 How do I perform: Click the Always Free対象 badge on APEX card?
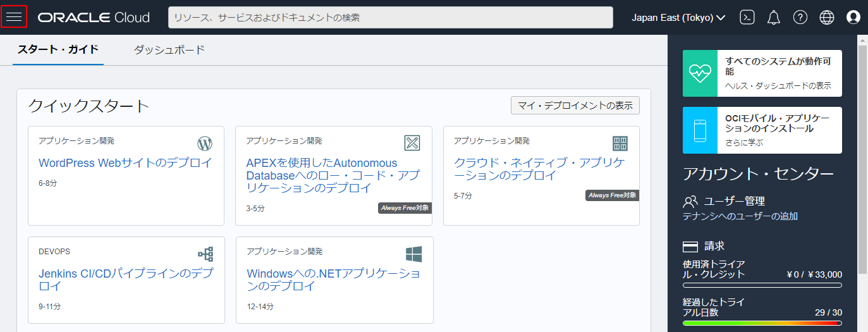pyautogui.click(x=405, y=207)
